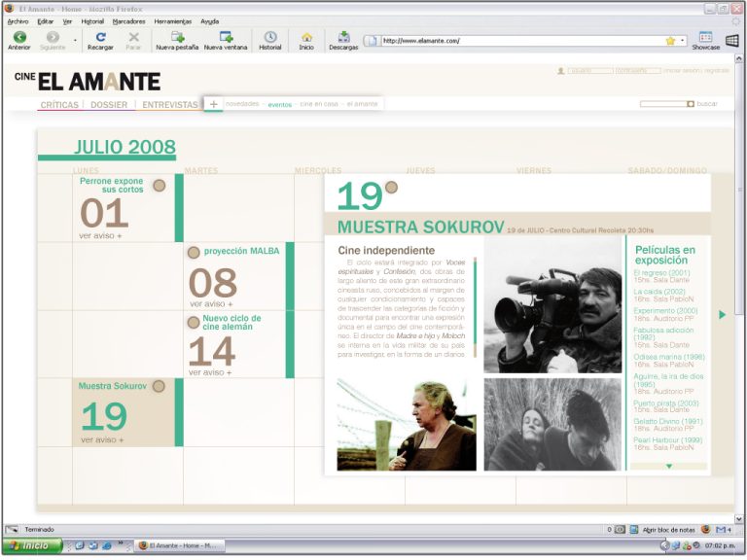The image size is (747, 560).
Task: Click the mail notifier icon in the status bar
Action: coord(723,529)
